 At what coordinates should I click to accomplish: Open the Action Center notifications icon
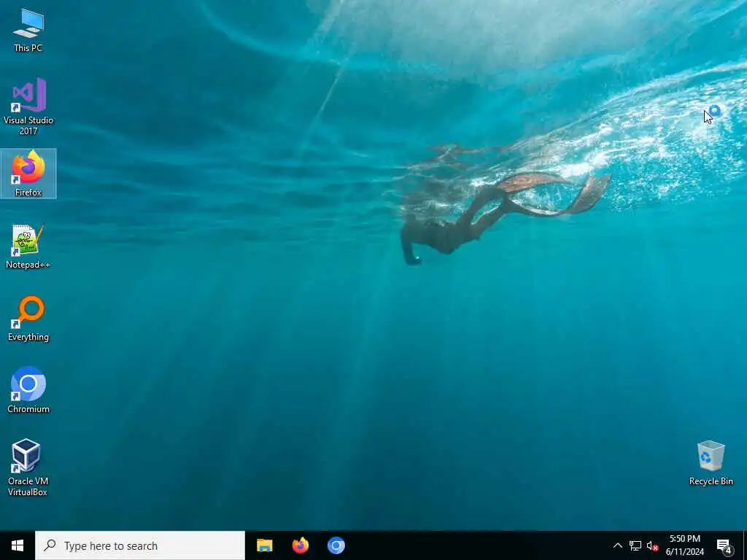click(x=724, y=545)
